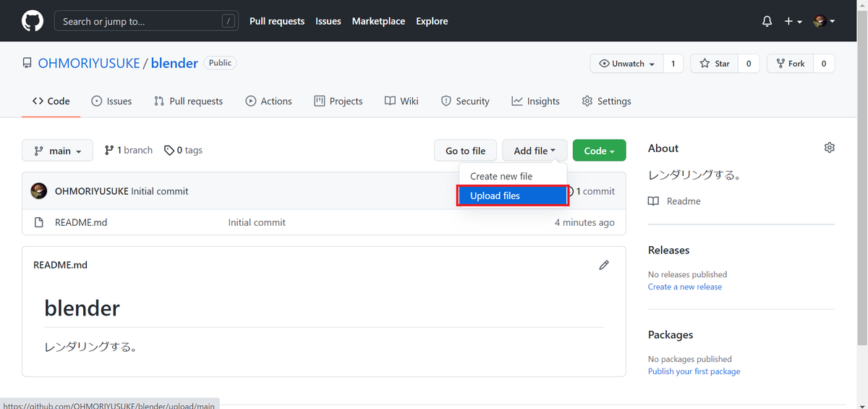868x409 pixels.
Task: Open OHMORIYUSUKE author link in commit bar
Action: 92,191
